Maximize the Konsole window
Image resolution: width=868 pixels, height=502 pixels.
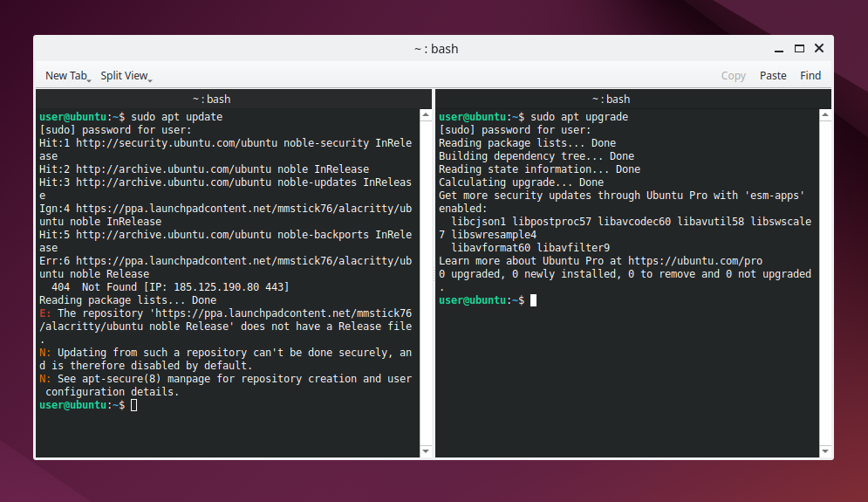799,49
